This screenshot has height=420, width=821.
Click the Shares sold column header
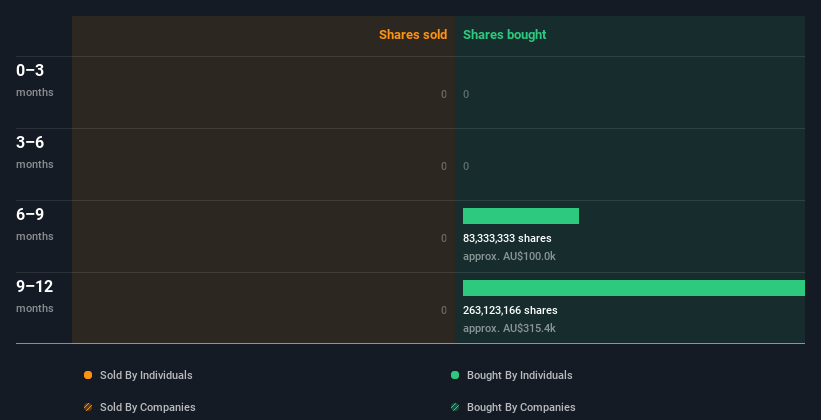click(x=413, y=35)
